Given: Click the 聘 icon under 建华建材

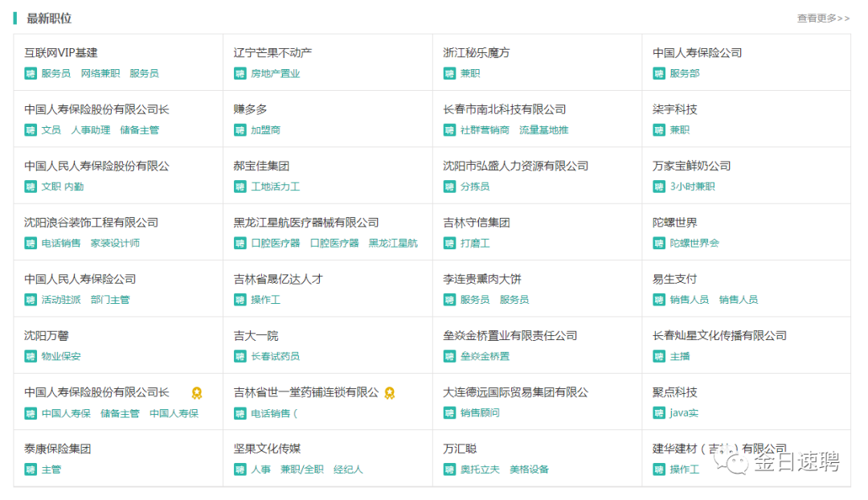Looking at the screenshot, I should click(659, 469).
